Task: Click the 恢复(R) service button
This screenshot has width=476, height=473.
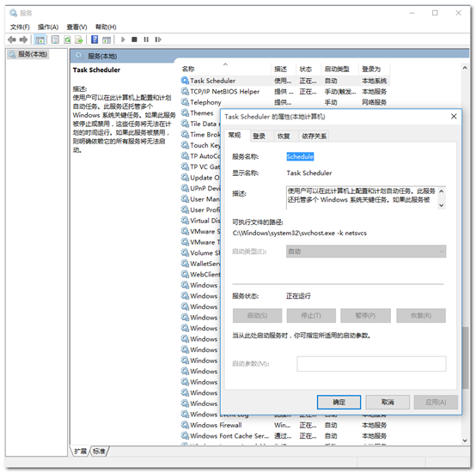Action: tap(421, 316)
